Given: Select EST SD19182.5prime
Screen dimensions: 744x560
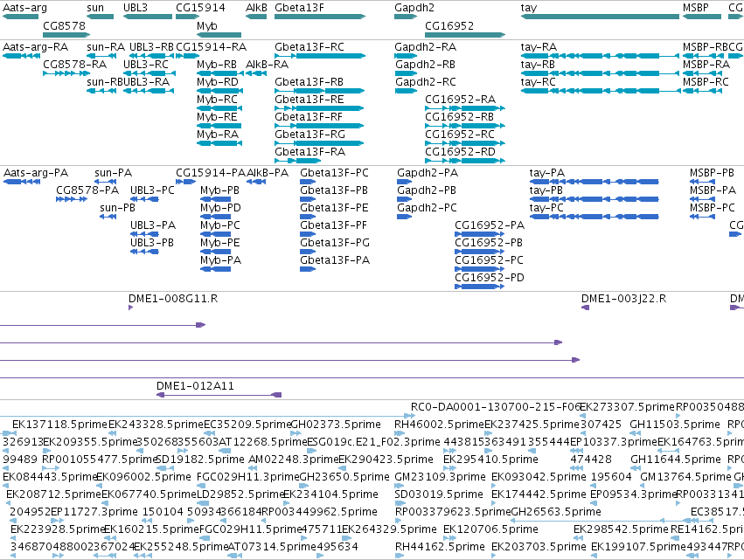Looking at the screenshot, I should click(164, 468).
